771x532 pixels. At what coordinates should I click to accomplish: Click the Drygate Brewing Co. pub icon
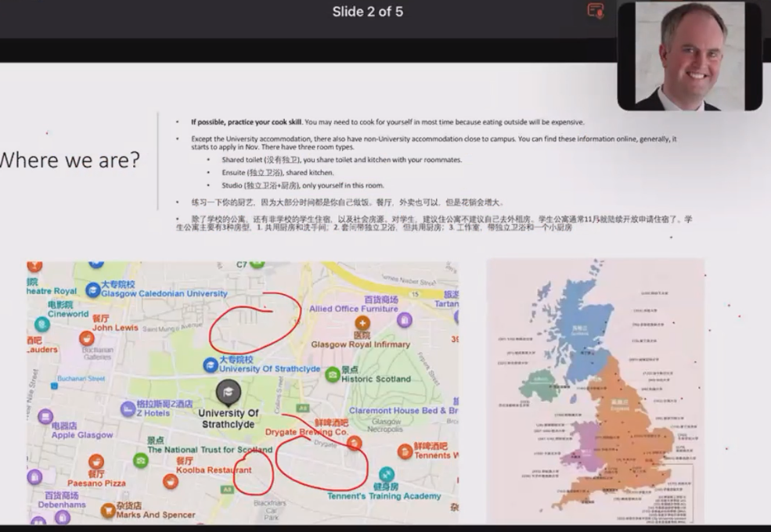(x=355, y=443)
